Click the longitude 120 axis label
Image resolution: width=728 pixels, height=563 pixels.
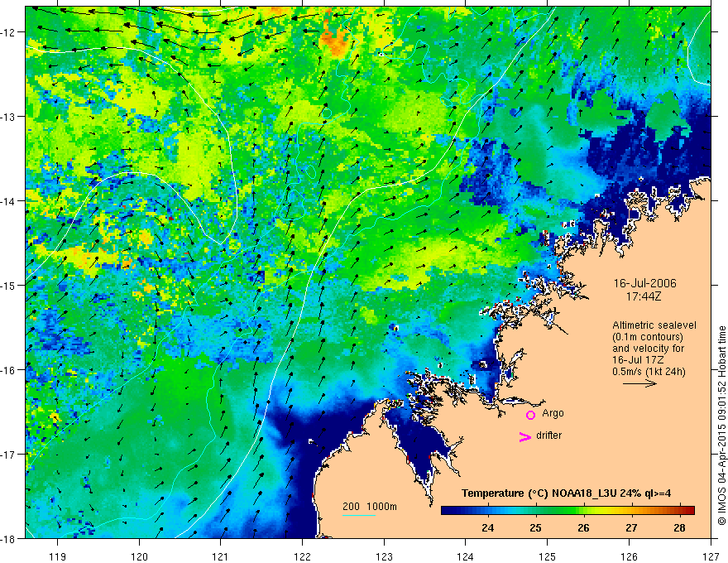click(x=139, y=556)
